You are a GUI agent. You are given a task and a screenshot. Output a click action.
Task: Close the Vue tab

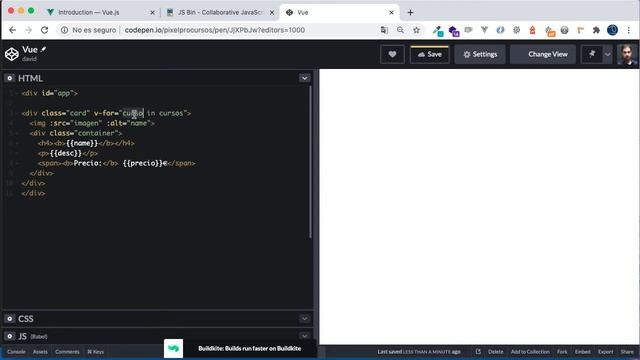tap(391, 13)
